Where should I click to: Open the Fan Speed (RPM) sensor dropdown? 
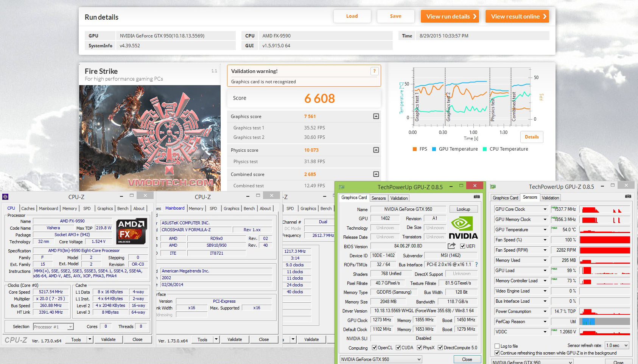(545, 250)
